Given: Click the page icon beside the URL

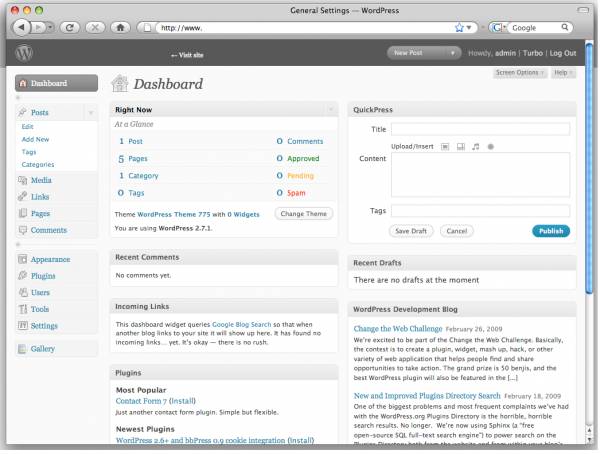Looking at the screenshot, I should click(147, 28).
